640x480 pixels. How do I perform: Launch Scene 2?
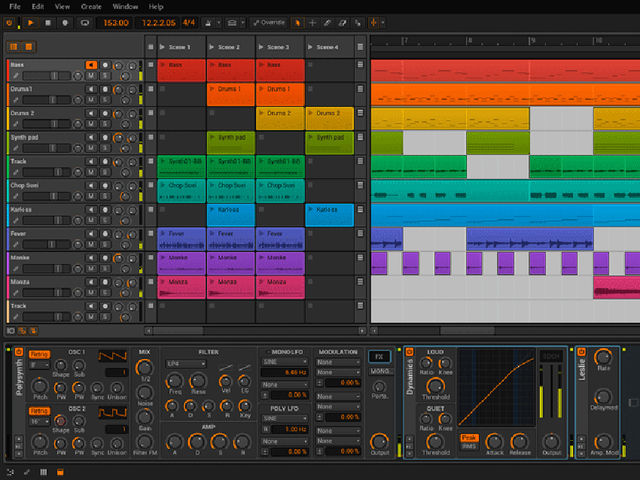[x=211, y=47]
